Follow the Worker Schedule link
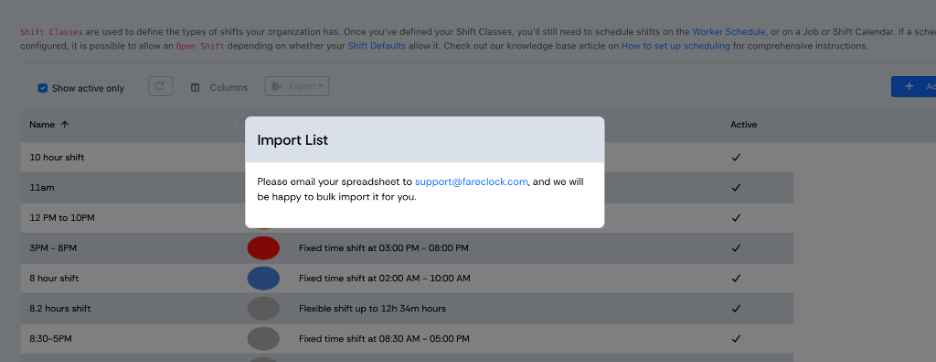936x362 pixels. coord(728,32)
